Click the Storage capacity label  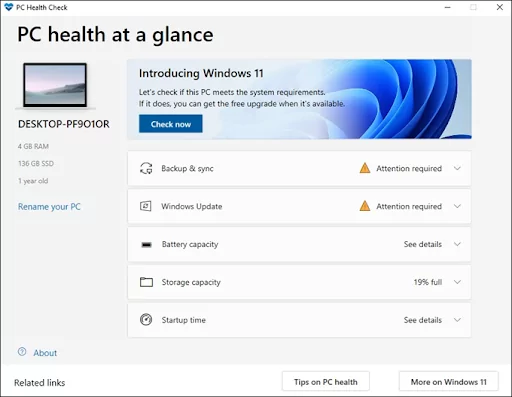[191, 282]
